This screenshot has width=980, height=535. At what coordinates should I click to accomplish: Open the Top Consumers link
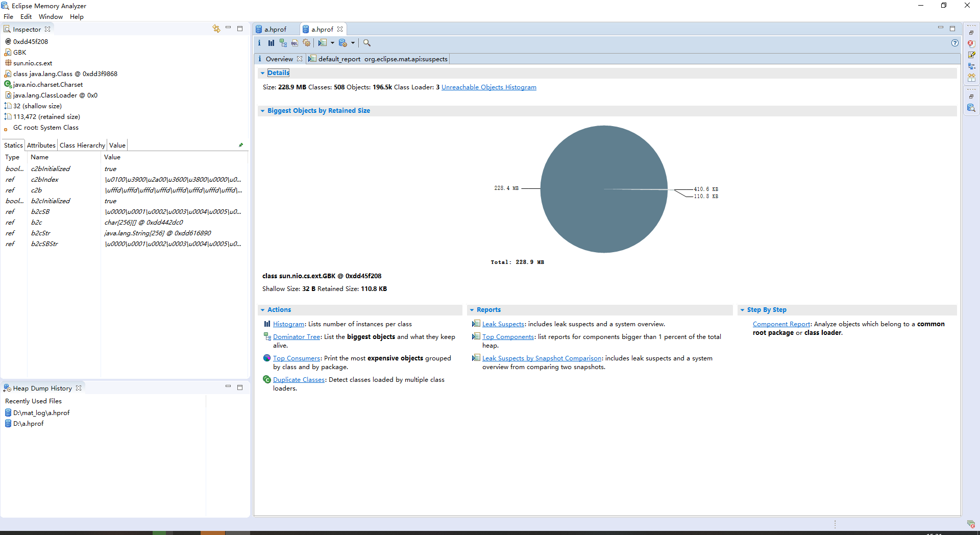pos(297,358)
